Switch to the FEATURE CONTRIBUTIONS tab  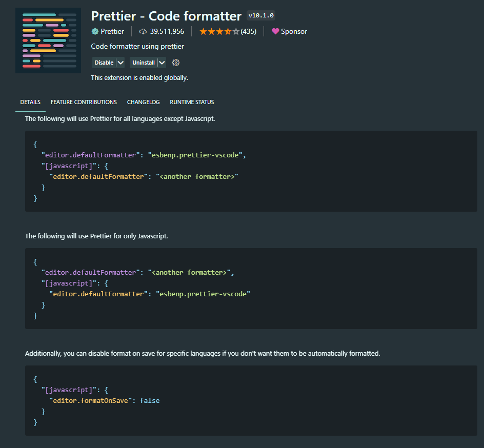coord(84,102)
